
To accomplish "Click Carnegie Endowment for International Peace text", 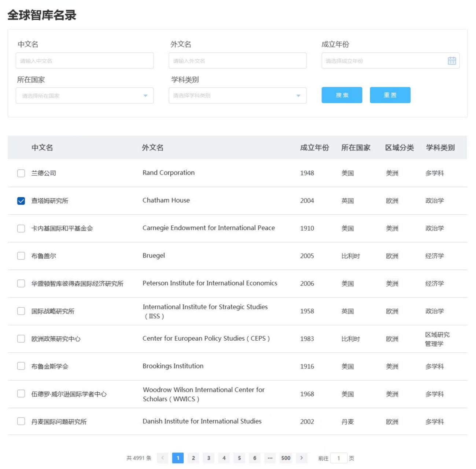I will 209,228.
